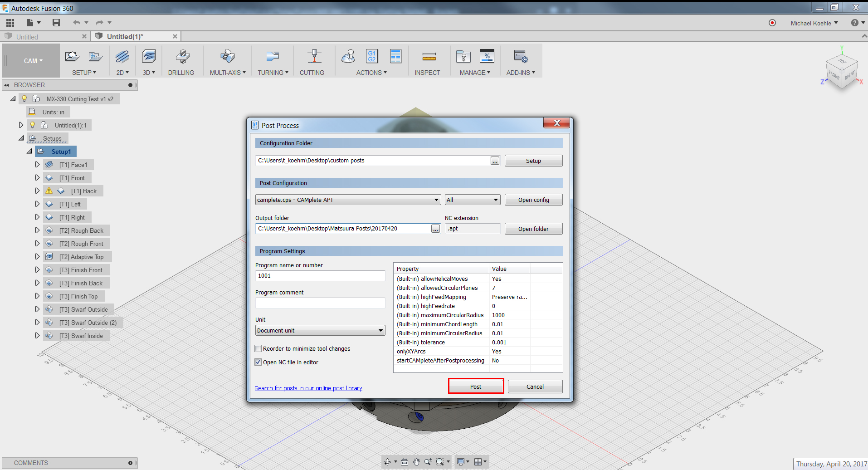Open the ADD-INS ribbon menu

521,73
